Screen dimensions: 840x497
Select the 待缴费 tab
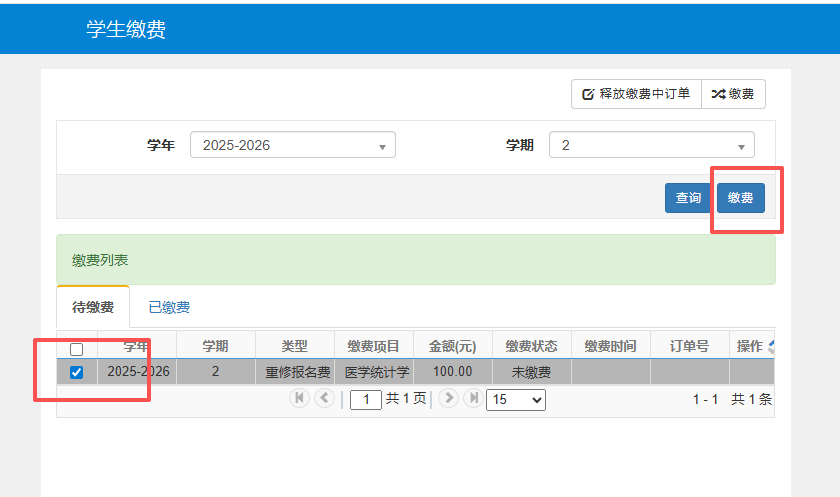tap(93, 307)
